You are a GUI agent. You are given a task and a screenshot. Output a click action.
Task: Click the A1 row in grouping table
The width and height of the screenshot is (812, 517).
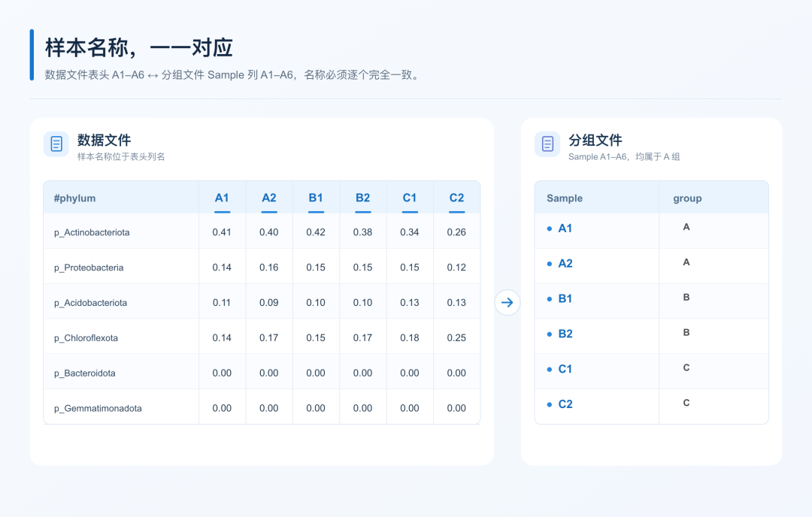pos(651,230)
